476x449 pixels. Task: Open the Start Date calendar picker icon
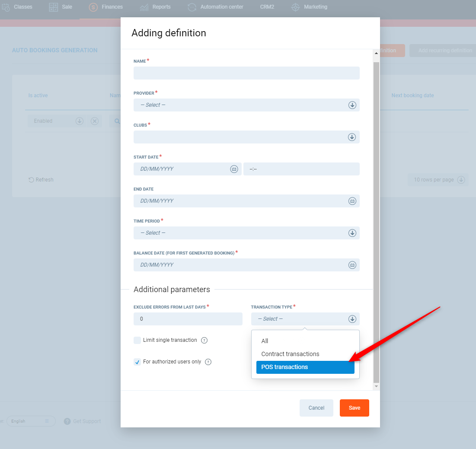[234, 169]
